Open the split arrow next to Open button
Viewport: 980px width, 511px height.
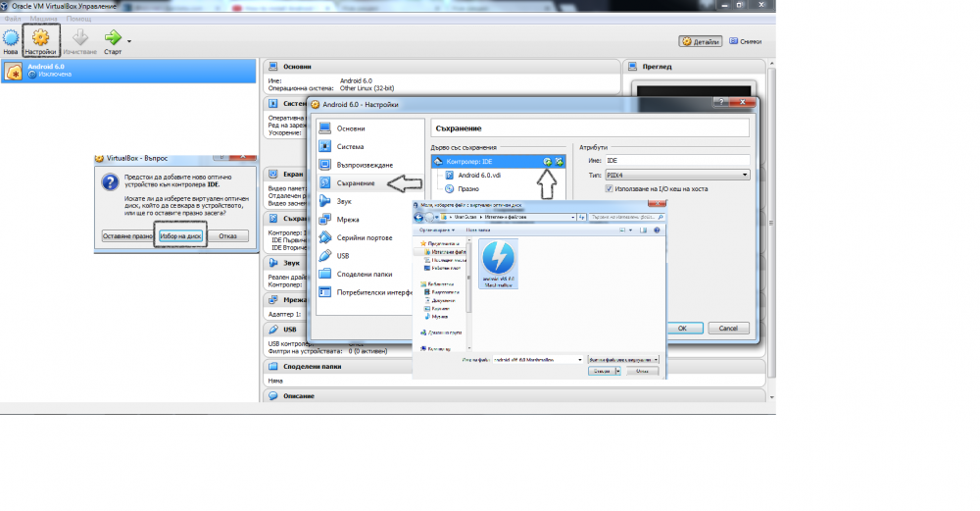click(618, 371)
